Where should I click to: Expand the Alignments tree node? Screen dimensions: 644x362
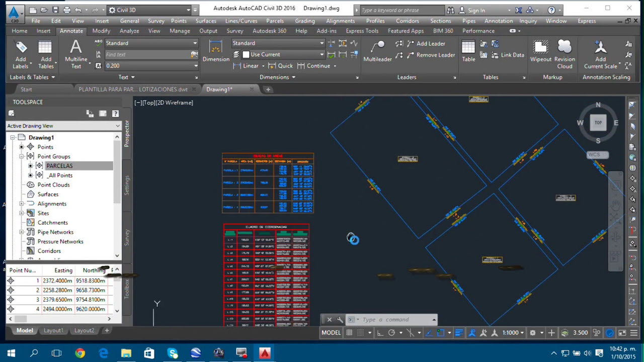pos(22,204)
